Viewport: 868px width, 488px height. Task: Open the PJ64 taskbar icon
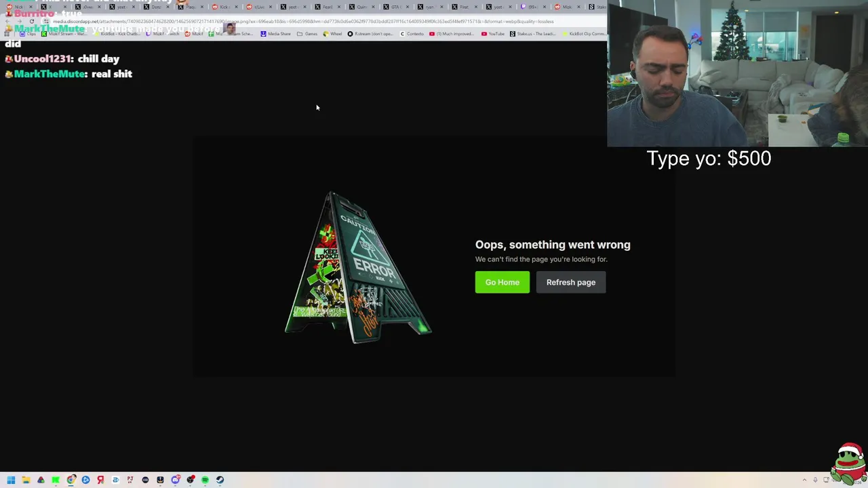pyautogui.click(x=130, y=480)
